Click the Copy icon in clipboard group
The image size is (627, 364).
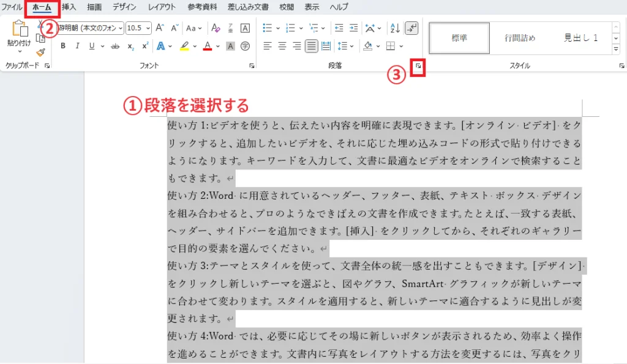coord(40,39)
